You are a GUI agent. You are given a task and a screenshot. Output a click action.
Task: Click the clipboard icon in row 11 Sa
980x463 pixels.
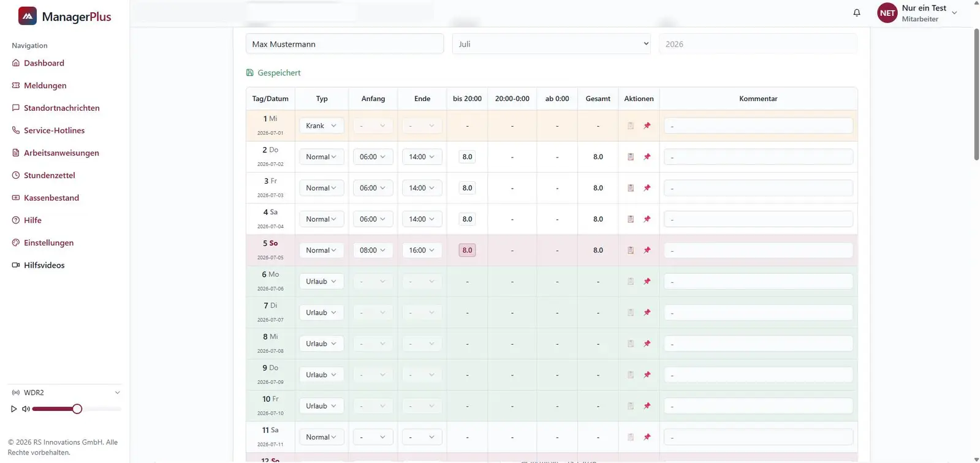click(x=631, y=437)
